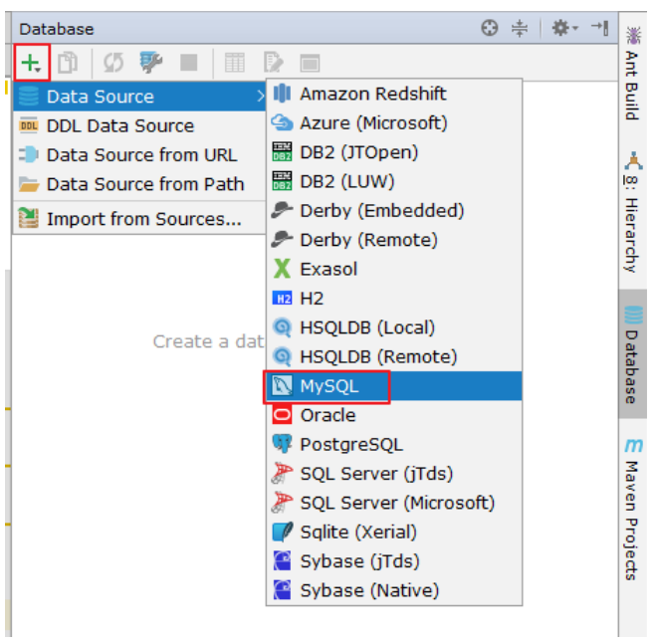Screen dimensions: 658x644
Task: Open the Maven Projects side tab
Action: coord(633,509)
